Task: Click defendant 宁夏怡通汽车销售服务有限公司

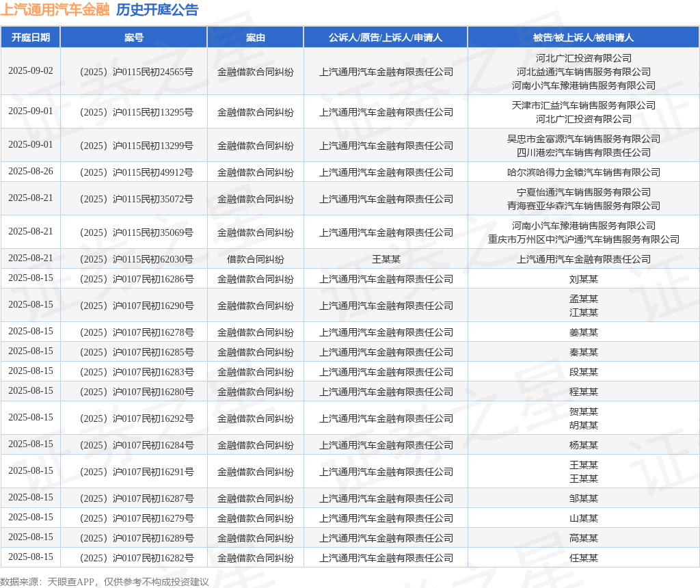Action: [x=584, y=192]
